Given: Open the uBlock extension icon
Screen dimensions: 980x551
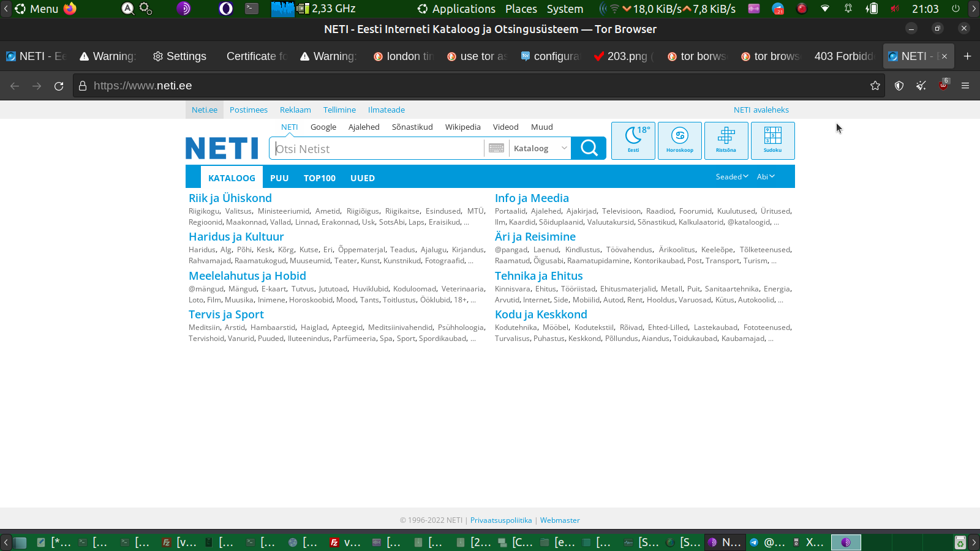Looking at the screenshot, I should point(943,85).
